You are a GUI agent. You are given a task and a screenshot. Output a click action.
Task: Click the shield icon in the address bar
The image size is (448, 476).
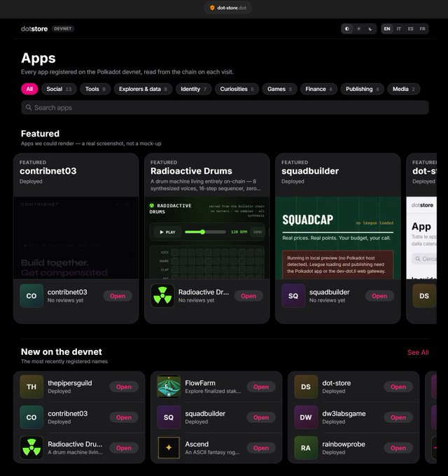(212, 8)
